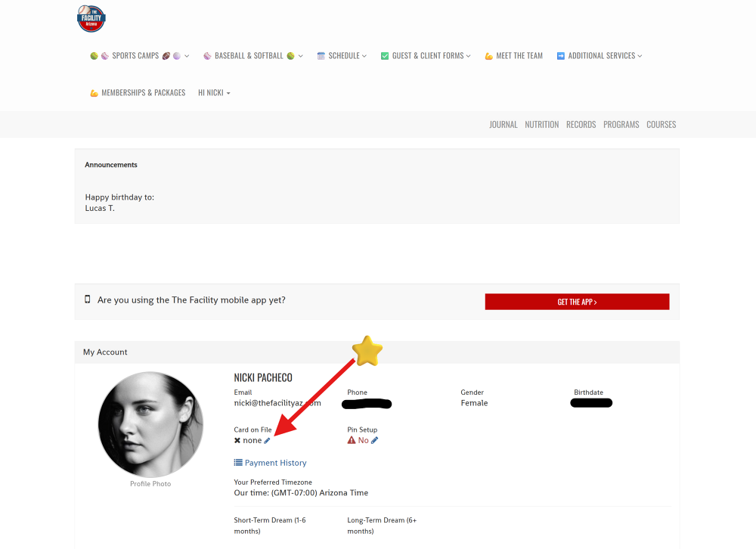Click the calendar icon beside Schedule
The image size is (756, 549).
(x=321, y=56)
